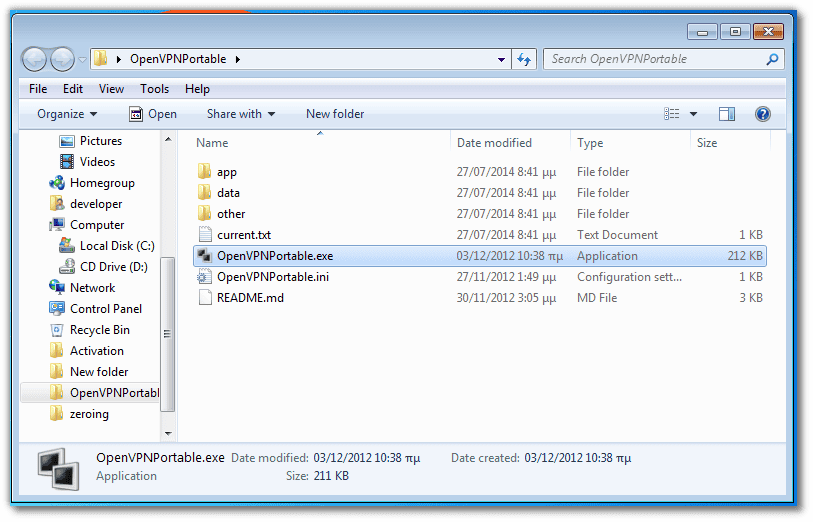Click the Refresh button beside address bar
The image size is (813, 522).
click(524, 60)
